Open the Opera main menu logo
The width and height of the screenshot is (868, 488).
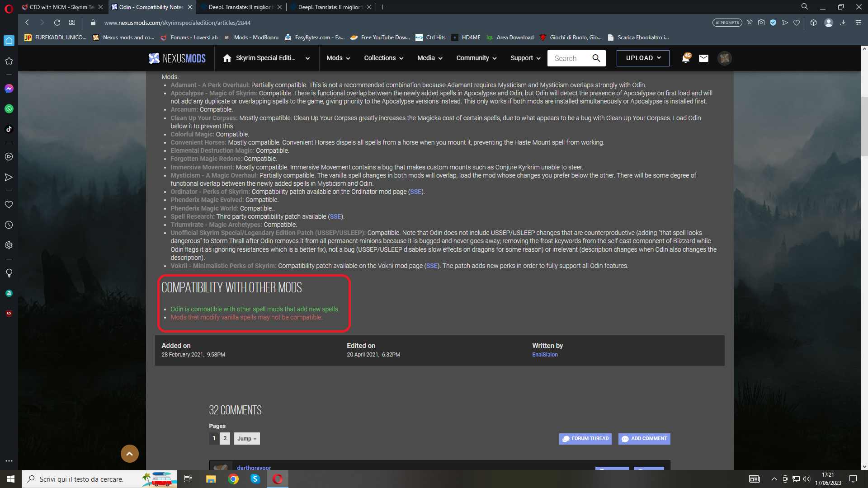coord(9,8)
